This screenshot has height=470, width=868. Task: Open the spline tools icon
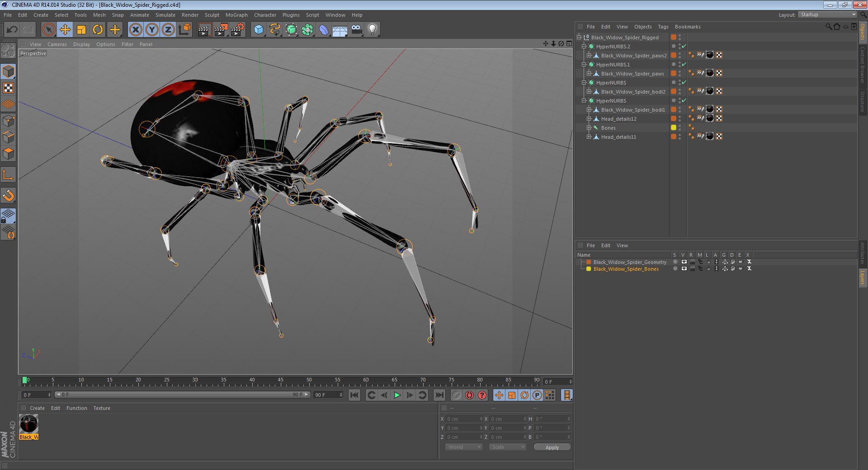click(x=275, y=30)
